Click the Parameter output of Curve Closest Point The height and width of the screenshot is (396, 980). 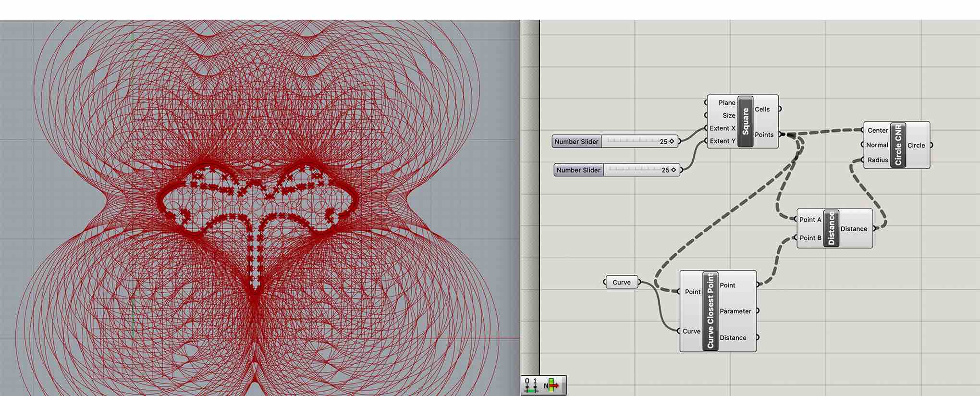coord(735,311)
